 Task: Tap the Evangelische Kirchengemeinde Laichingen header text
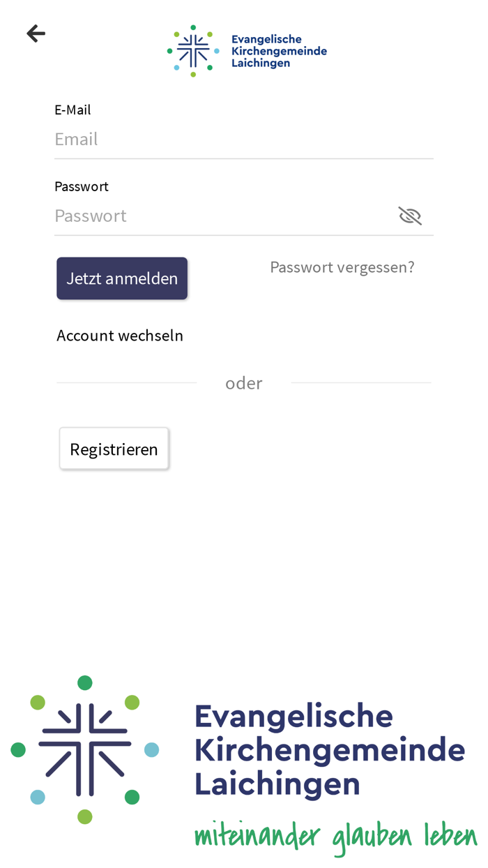point(279,50)
